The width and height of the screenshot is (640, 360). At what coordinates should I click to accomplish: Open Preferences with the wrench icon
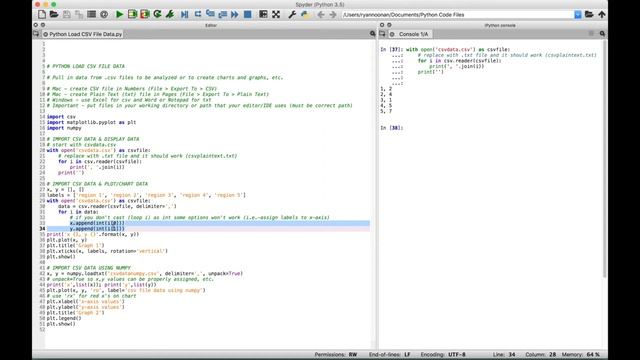pyautogui.click(x=292, y=14)
